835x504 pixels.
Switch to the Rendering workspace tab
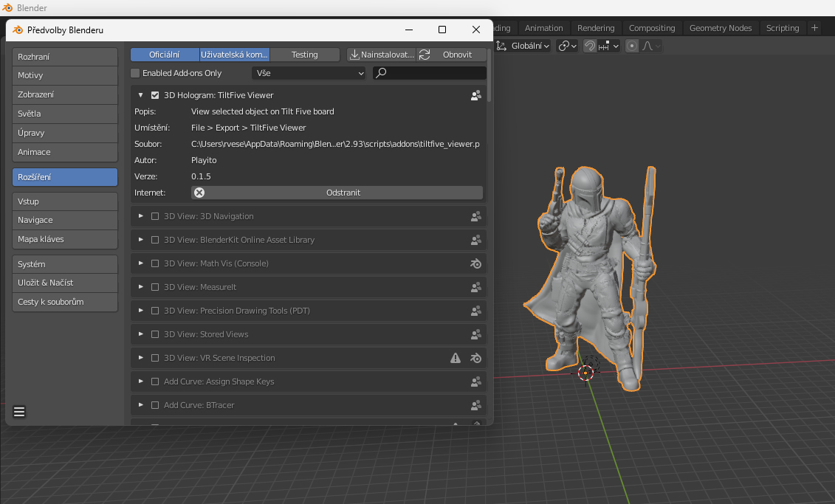[596, 28]
